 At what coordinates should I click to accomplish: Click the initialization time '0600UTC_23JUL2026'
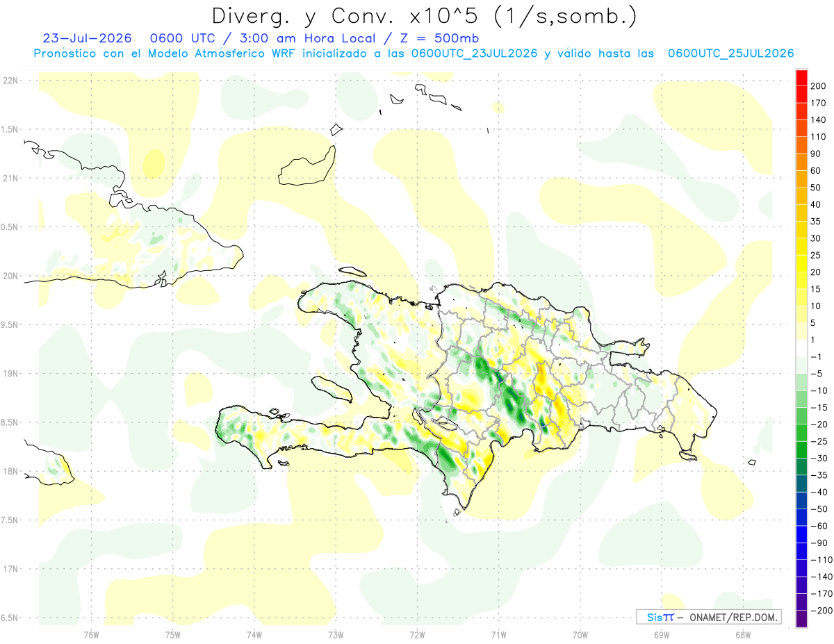474,53
